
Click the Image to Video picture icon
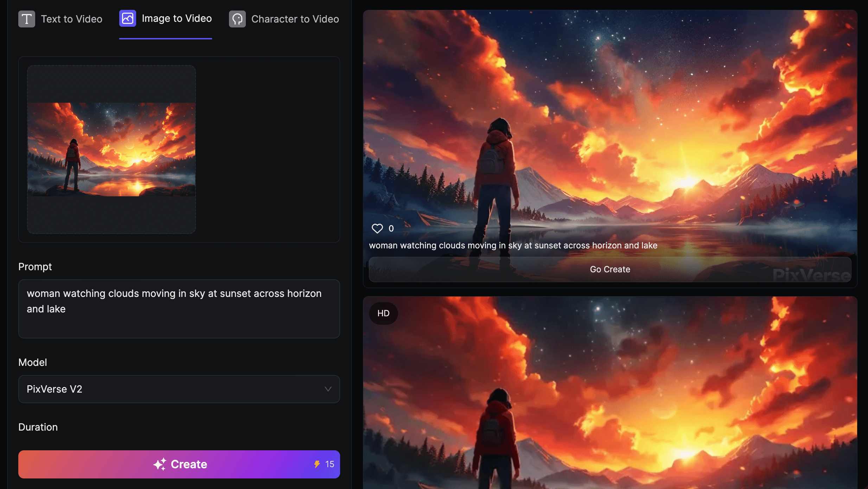127,19
